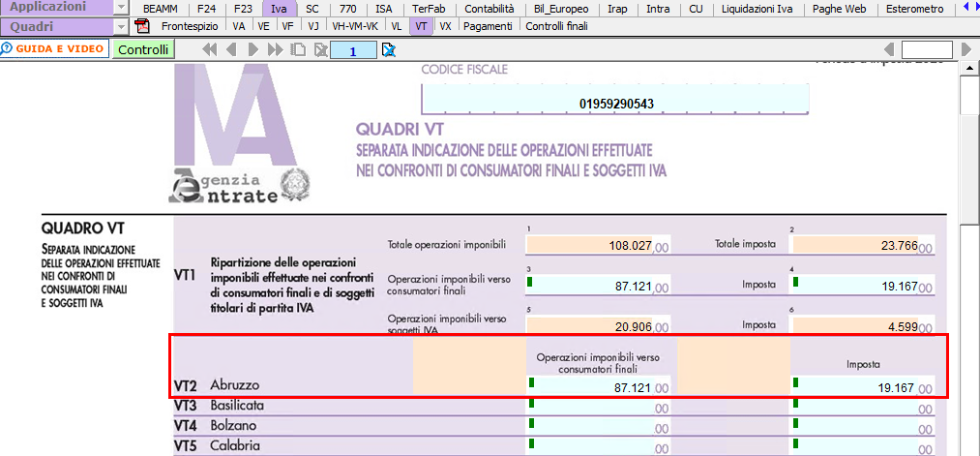Viewport: 980px width, 456px height.
Task: Click the VT3 Basilicata row label
Action: click(x=219, y=406)
